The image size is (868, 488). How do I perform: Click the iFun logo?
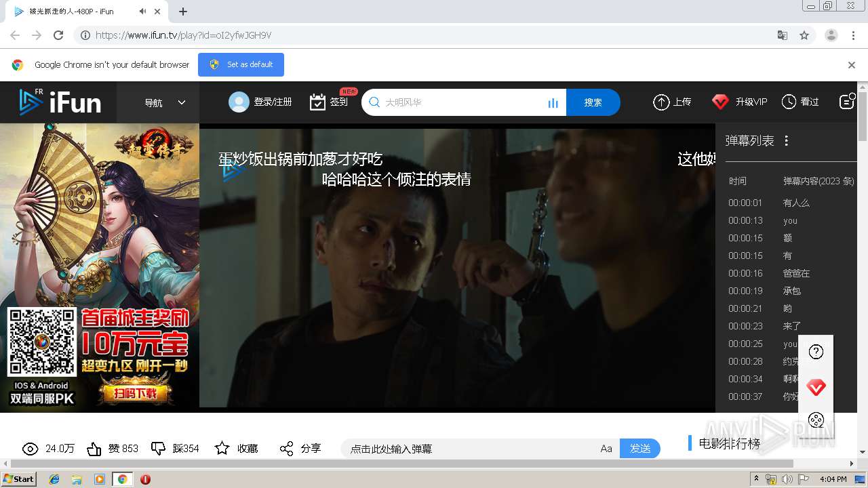coord(60,102)
